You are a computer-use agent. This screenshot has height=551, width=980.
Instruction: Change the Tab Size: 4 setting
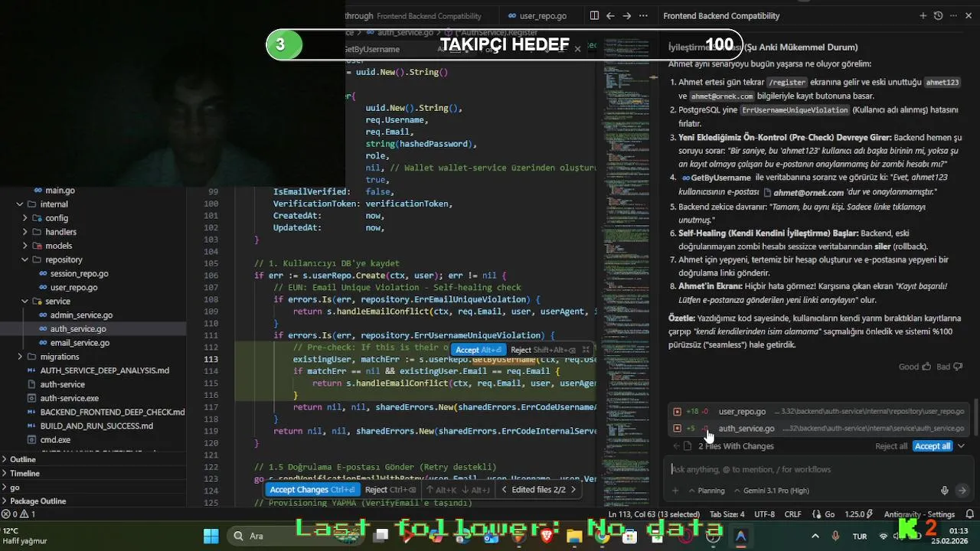(727, 514)
